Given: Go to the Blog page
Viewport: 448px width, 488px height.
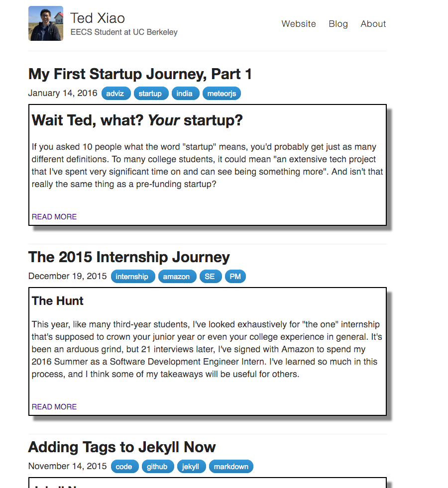Looking at the screenshot, I should tap(338, 24).
